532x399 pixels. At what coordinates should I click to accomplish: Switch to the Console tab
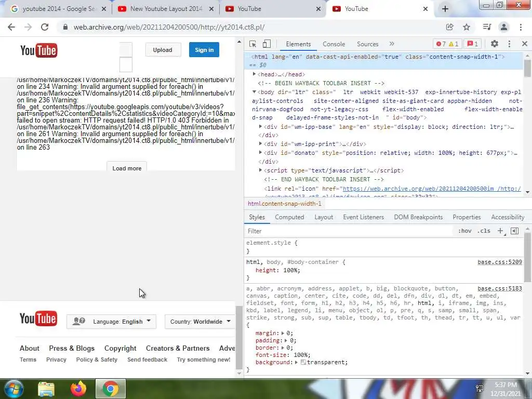click(x=334, y=44)
